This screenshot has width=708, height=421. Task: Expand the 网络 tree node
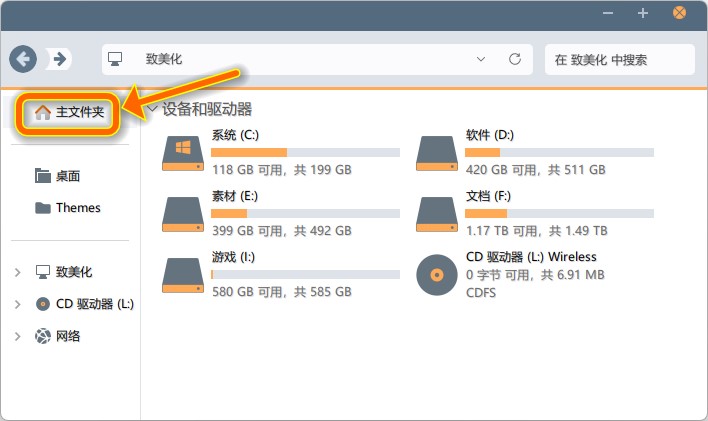pyautogui.click(x=18, y=336)
